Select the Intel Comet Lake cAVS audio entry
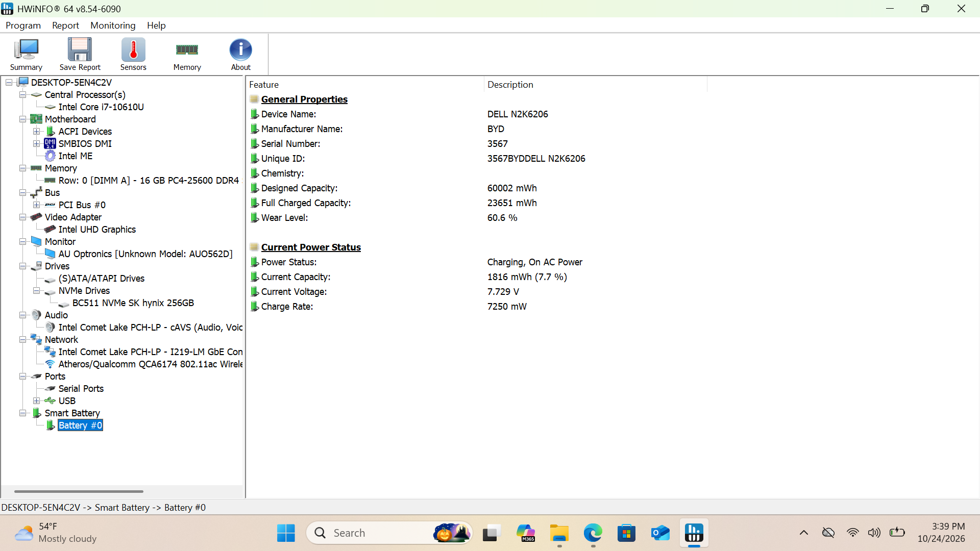 (x=151, y=328)
